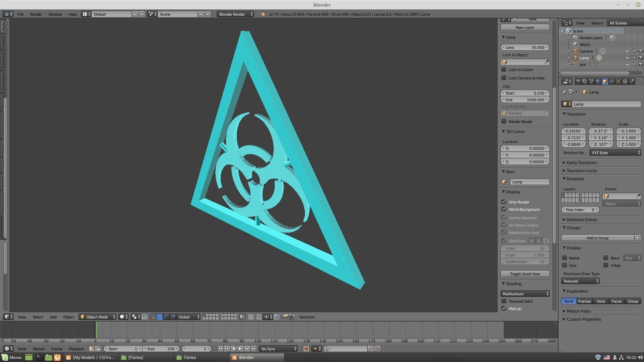Open the 3D view Add menu
This screenshot has height=362, width=644.
point(53,317)
